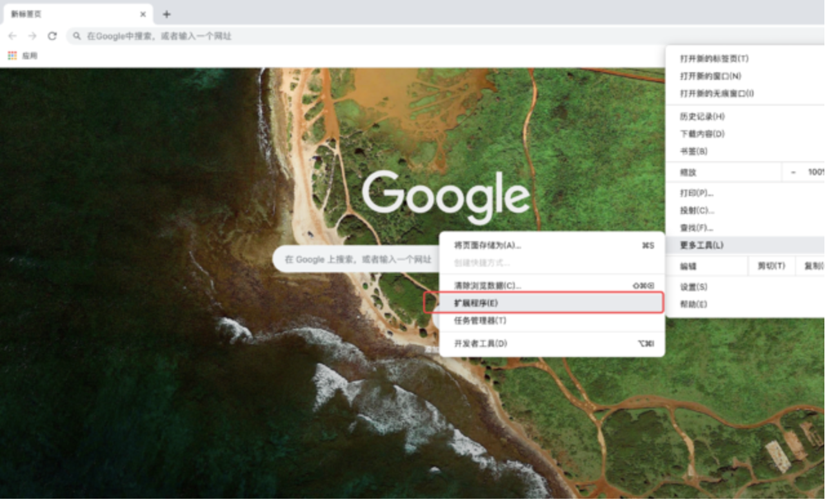
Task: Choose 打开新的窗口(N) from menu
Action: click(x=746, y=76)
